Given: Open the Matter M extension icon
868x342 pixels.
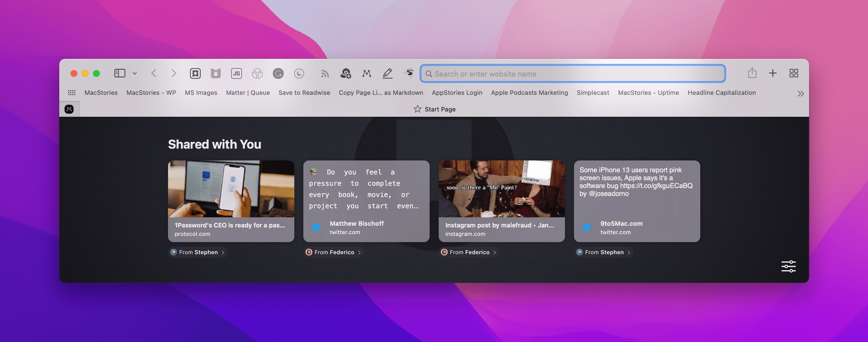Looking at the screenshot, I should point(367,74).
